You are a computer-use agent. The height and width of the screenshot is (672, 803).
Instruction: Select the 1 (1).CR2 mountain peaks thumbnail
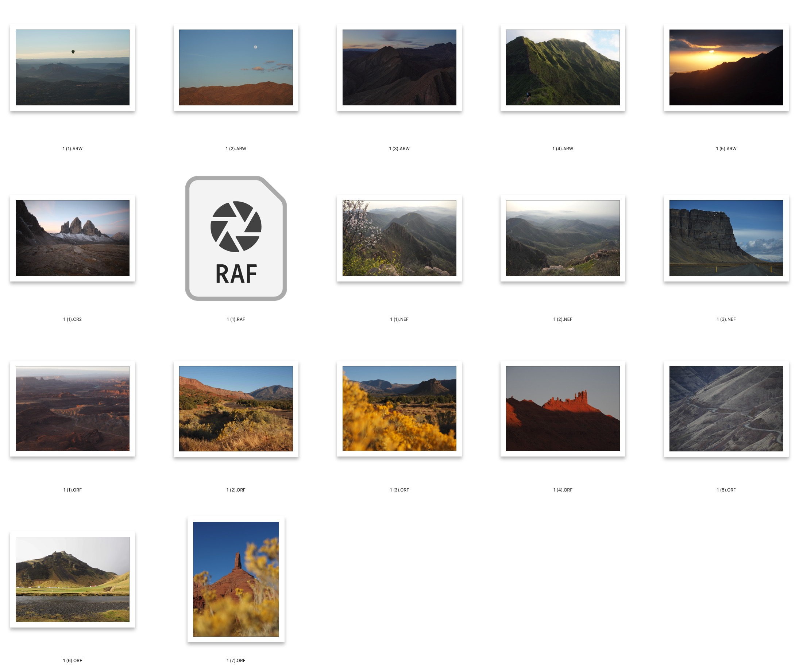(x=72, y=238)
